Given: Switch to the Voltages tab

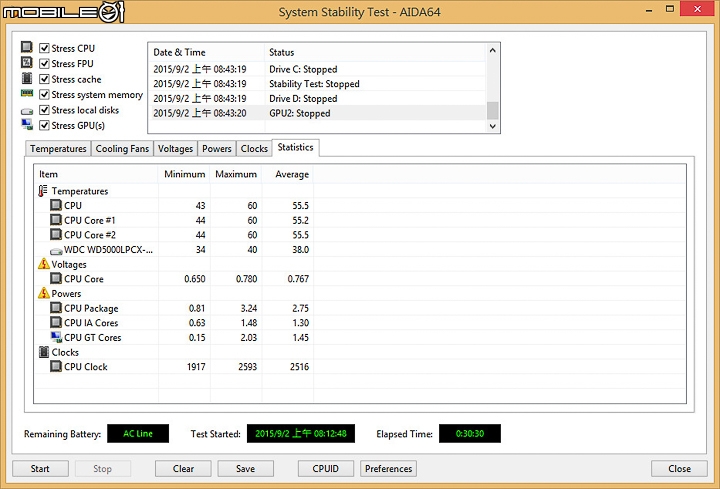Looking at the screenshot, I should [x=175, y=149].
